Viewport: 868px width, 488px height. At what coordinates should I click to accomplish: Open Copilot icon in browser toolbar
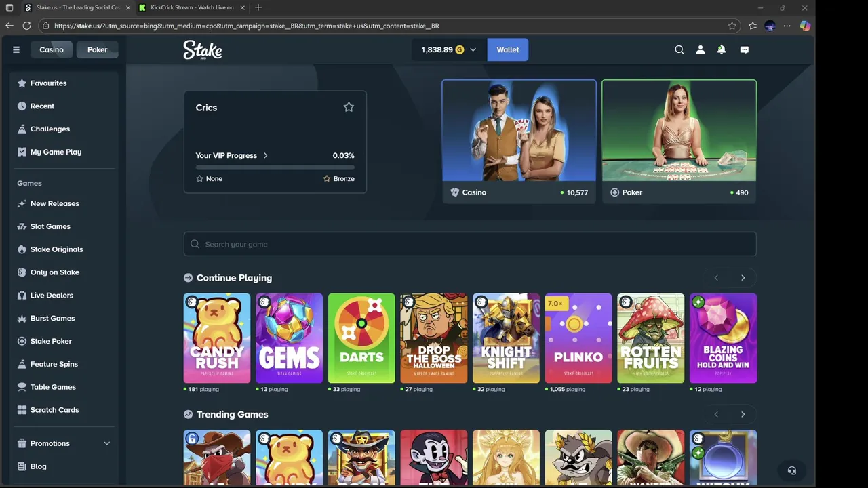coord(805,26)
